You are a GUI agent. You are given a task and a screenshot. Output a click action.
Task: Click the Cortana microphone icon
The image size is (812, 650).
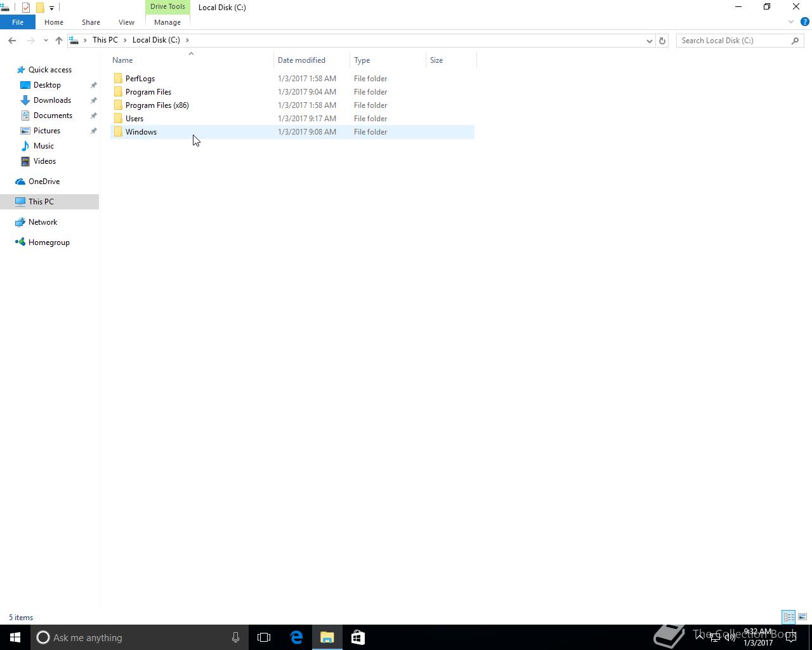235,637
